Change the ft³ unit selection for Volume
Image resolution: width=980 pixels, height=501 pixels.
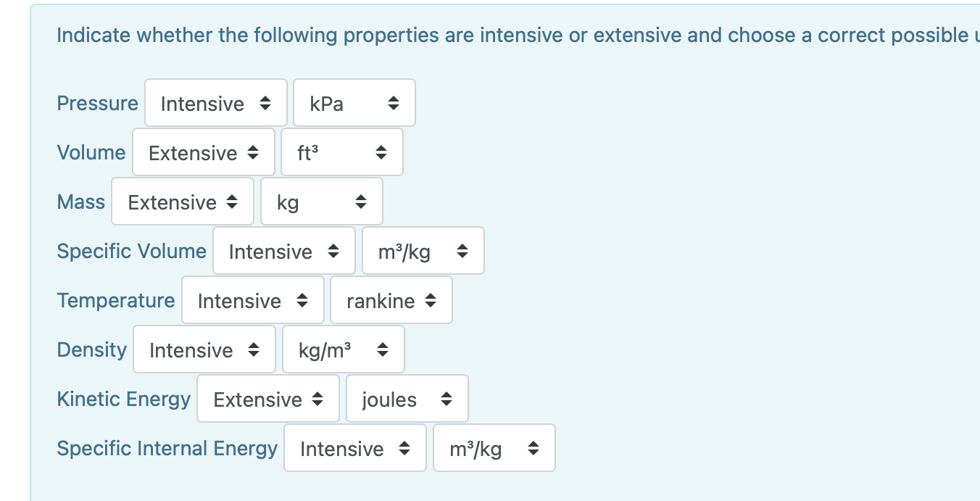pos(342,152)
